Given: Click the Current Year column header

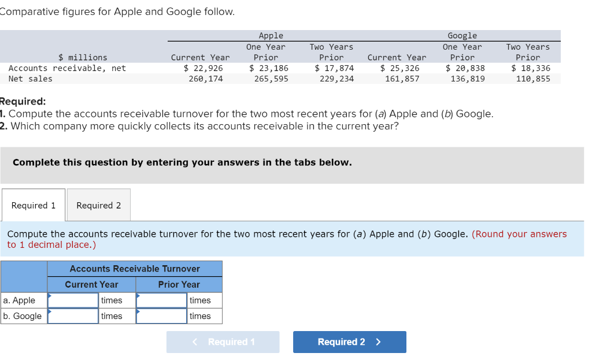Looking at the screenshot, I should coord(91,284).
